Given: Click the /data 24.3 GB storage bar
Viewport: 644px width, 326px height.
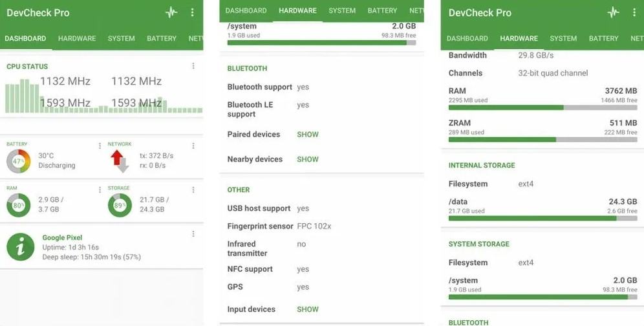Looking at the screenshot, I should click(542, 219).
